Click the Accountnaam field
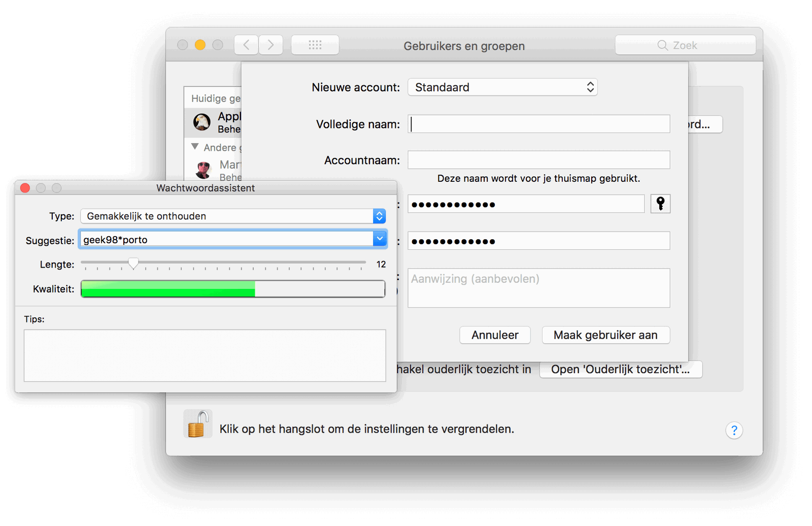The height and width of the screenshot is (526, 812). 538,160
